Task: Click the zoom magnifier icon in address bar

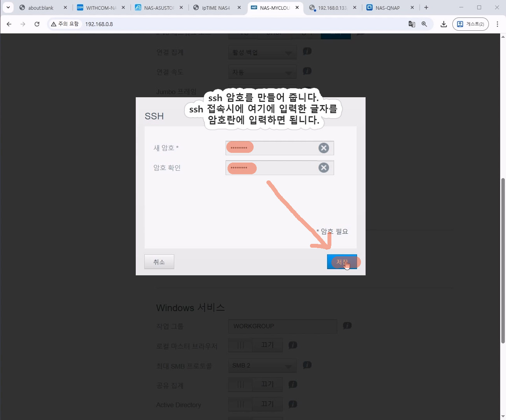Action: pyautogui.click(x=424, y=24)
